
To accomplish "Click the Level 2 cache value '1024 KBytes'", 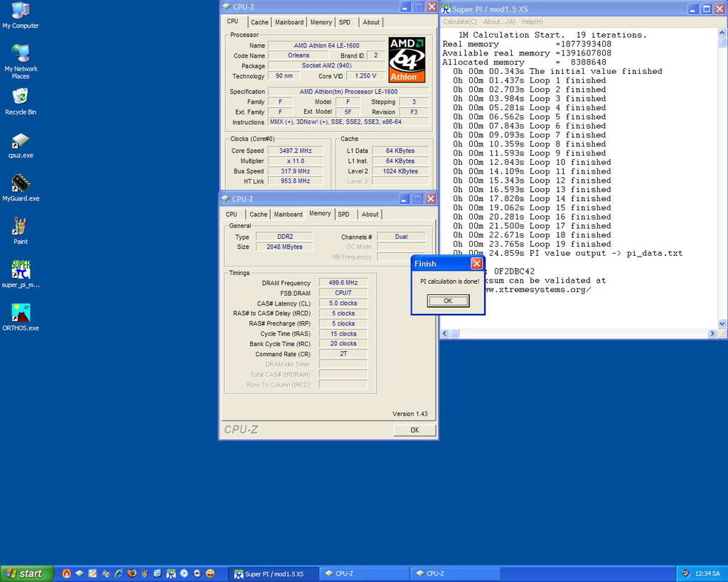I will (400, 171).
